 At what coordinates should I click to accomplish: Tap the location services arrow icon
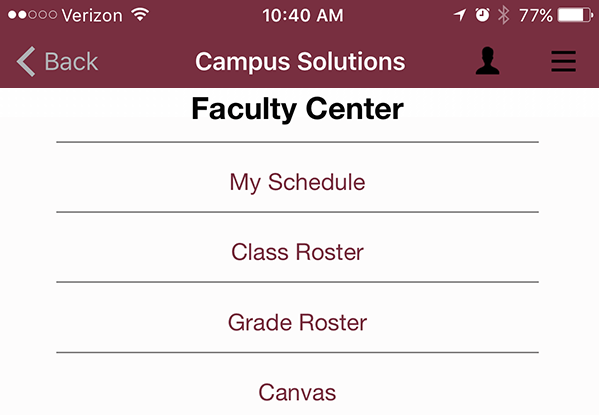click(x=460, y=15)
